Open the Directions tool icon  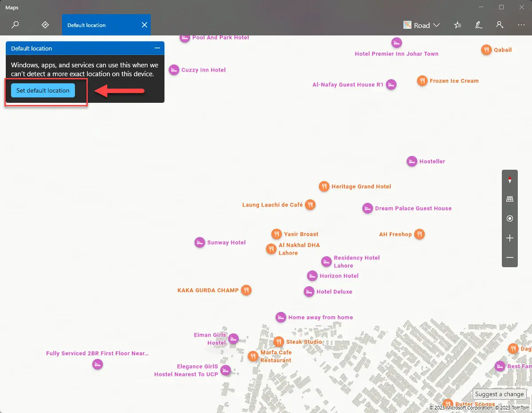tap(45, 25)
